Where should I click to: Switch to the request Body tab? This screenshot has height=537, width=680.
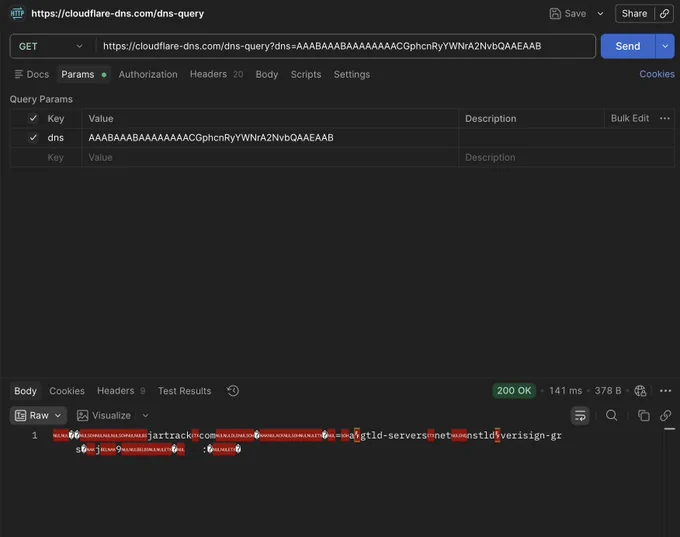tap(267, 74)
